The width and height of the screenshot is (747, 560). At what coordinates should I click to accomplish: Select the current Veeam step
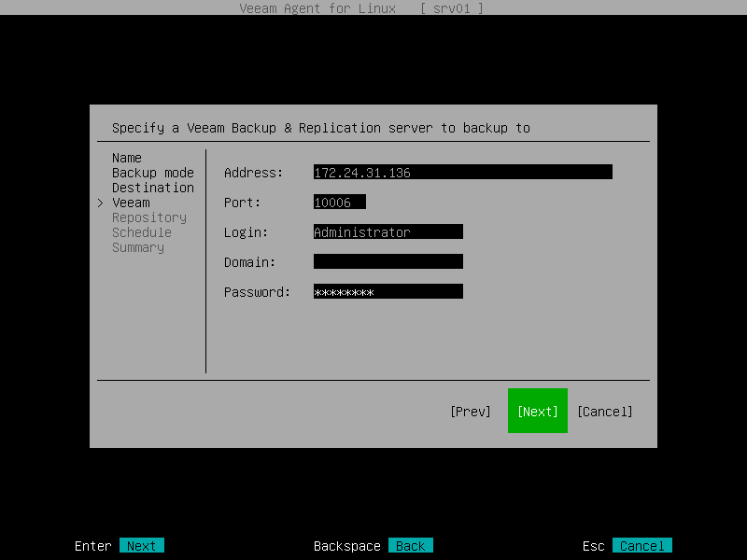[x=130, y=203]
